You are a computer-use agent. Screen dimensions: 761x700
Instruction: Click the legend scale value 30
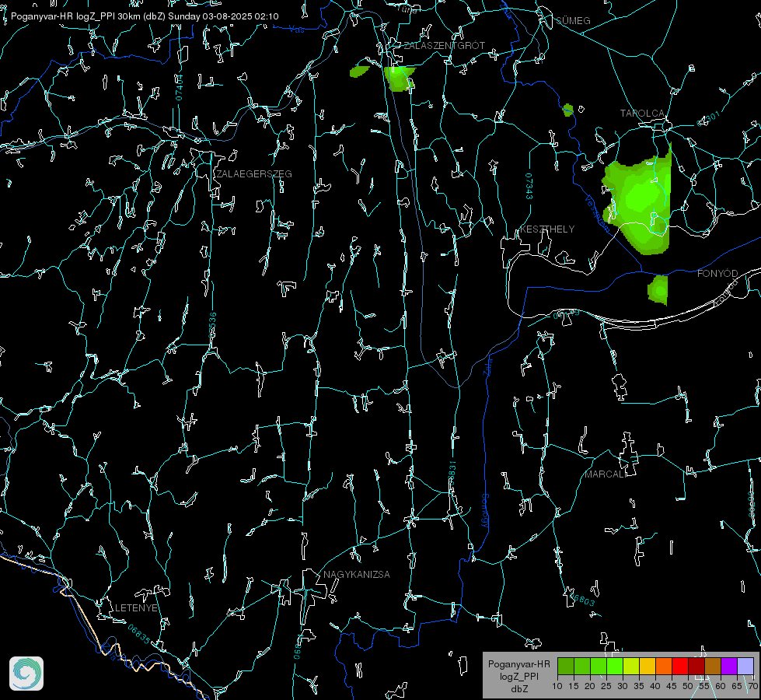pos(622,686)
